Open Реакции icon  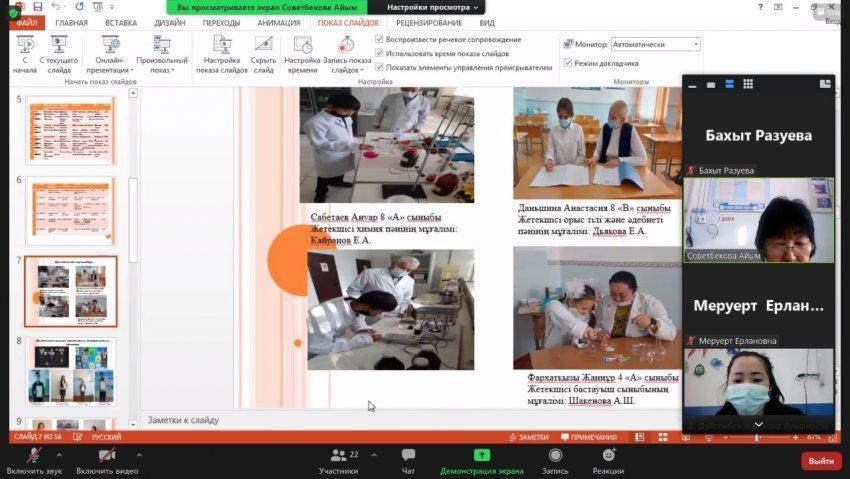pyautogui.click(x=608, y=455)
